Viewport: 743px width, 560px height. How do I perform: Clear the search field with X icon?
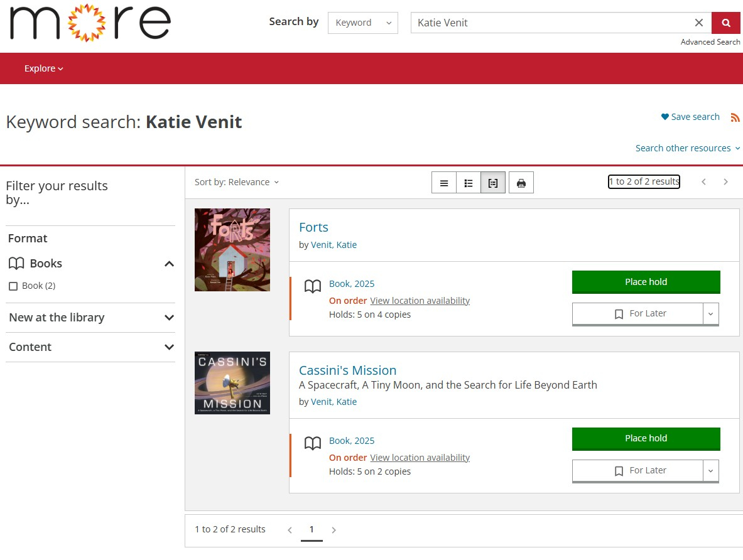tap(698, 23)
